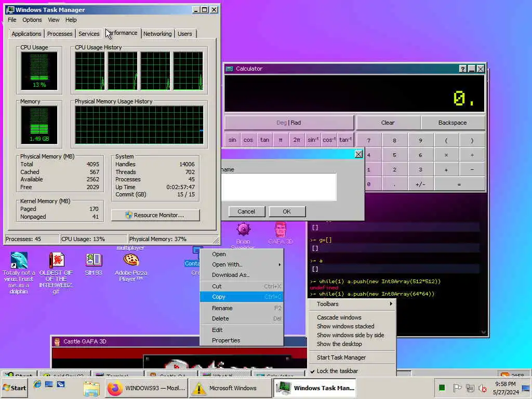Choose Edit in the context menu
Viewport: 532px width, 399px height.
point(242,330)
